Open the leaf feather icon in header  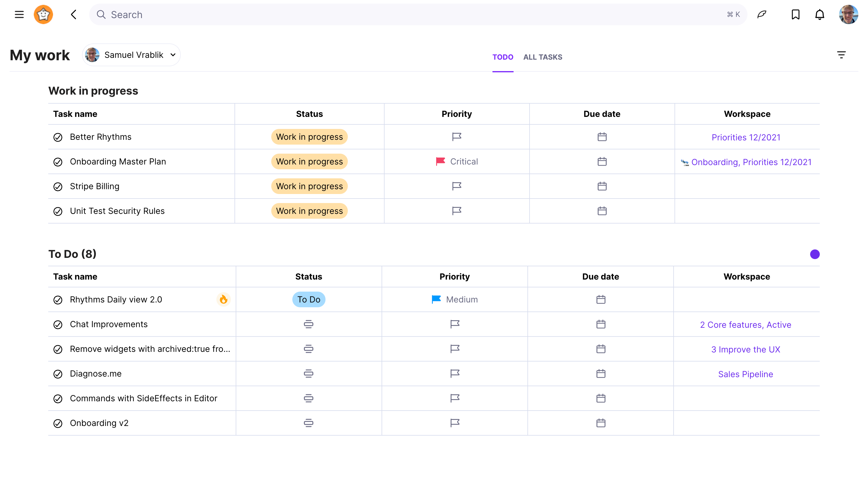coord(762,14)
